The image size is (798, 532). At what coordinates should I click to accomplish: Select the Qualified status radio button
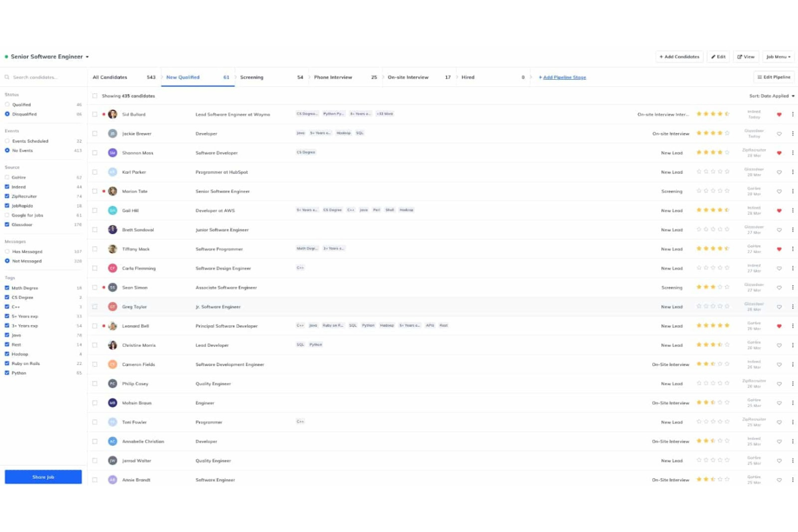point(7,105)
